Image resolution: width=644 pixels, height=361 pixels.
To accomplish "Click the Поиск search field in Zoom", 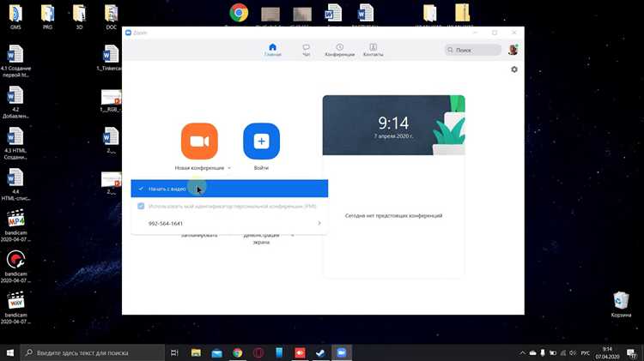I will click(473, 50).
